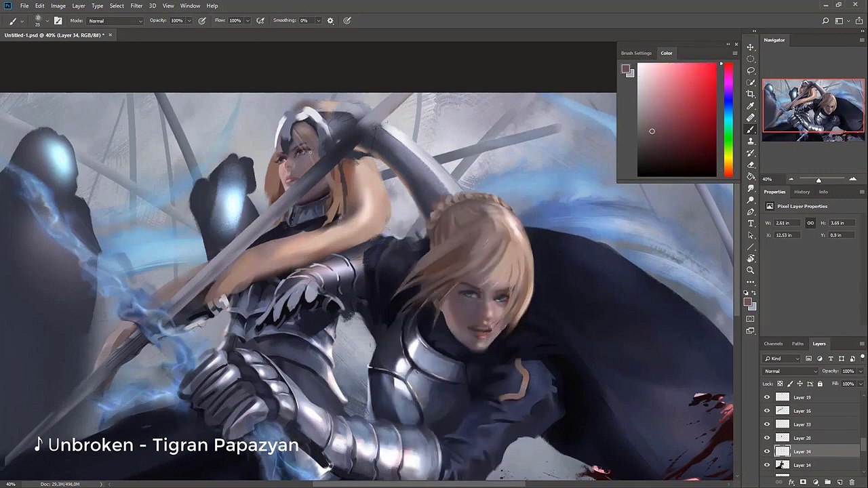This screenshot has height=488, width=868.
Task: Open Flow dropdown arrow
Action: (x=248, y=20)
